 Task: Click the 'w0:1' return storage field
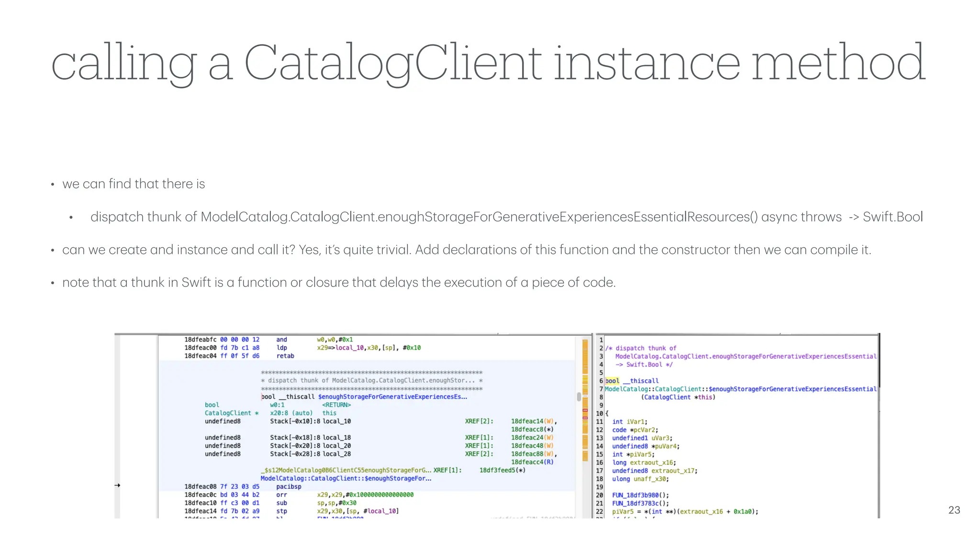277,405
